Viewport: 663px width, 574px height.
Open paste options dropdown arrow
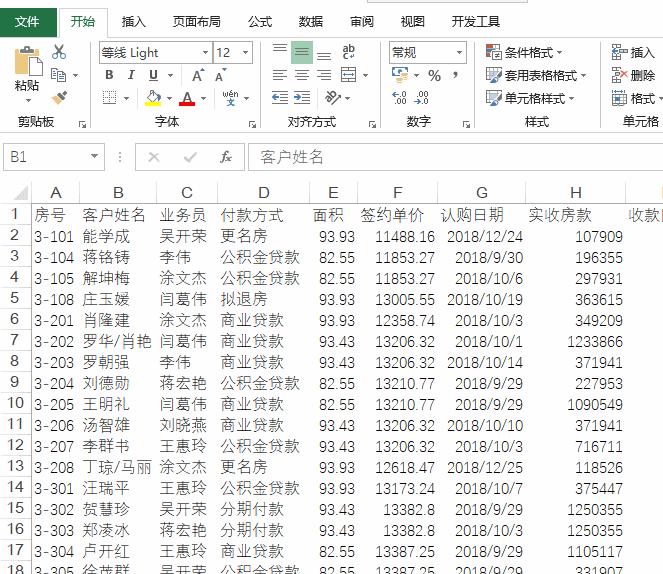point(28,101)
